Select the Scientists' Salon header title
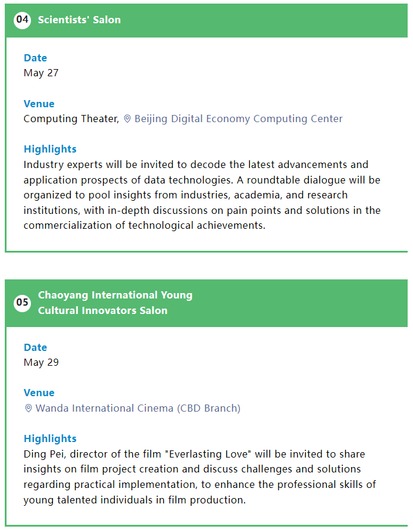 pos(79,20)
